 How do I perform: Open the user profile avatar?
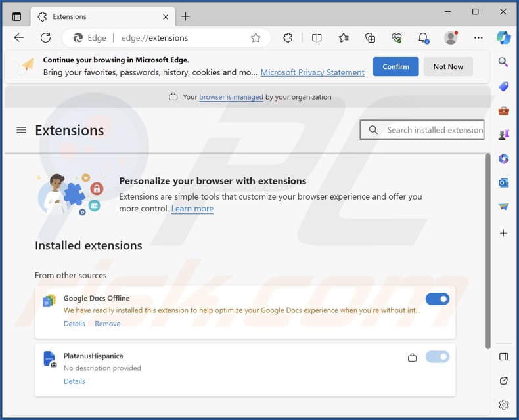pyautogui.click(x=451, y=38)
